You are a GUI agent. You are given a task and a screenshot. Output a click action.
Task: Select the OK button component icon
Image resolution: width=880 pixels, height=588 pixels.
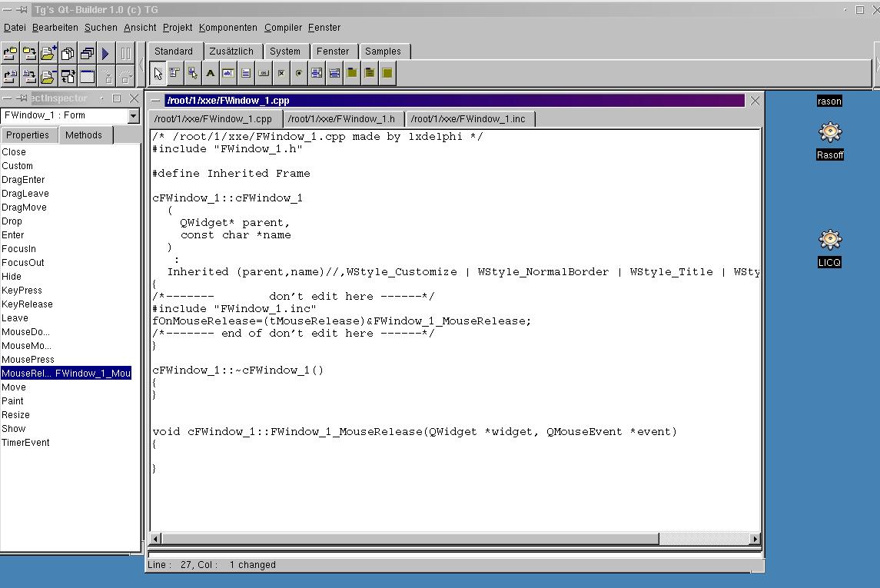click(x=264, y=73)
